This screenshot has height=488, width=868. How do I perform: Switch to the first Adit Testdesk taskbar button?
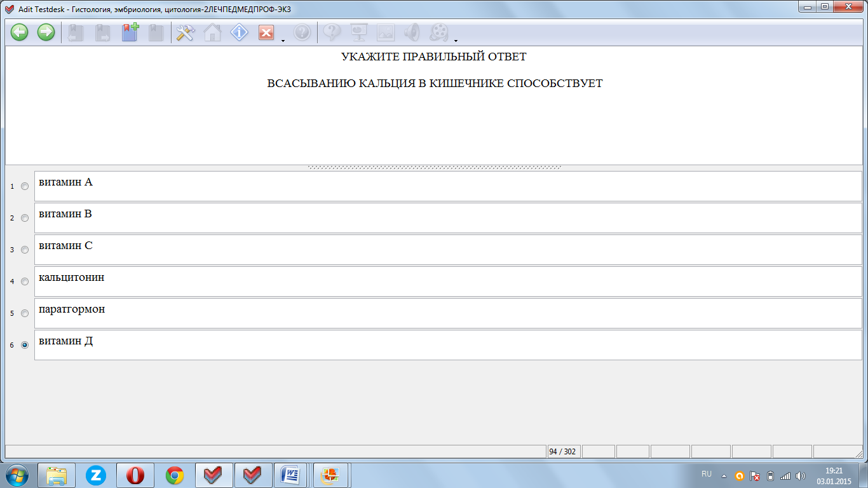pos(214,475)
